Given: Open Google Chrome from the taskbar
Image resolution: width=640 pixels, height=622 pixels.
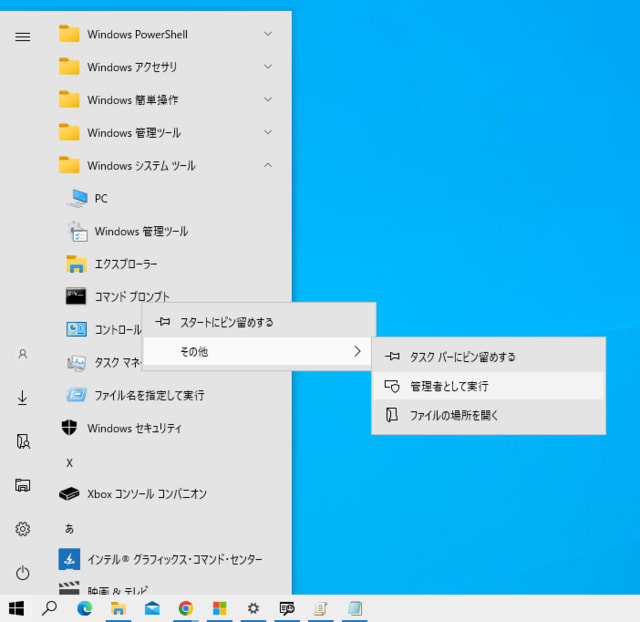Looking at the screenshot, I should tap(185, 607).
